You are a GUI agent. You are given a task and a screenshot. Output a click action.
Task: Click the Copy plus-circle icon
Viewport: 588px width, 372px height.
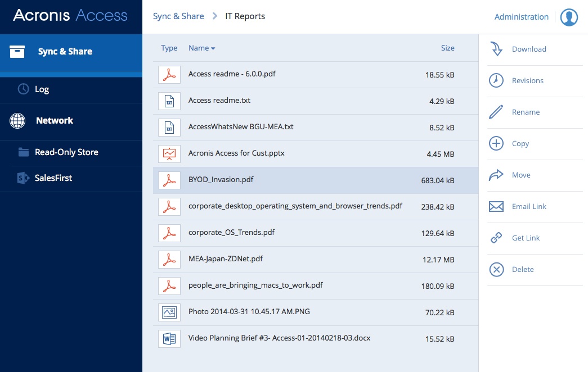pyautogui.click(x=496, y=143)
